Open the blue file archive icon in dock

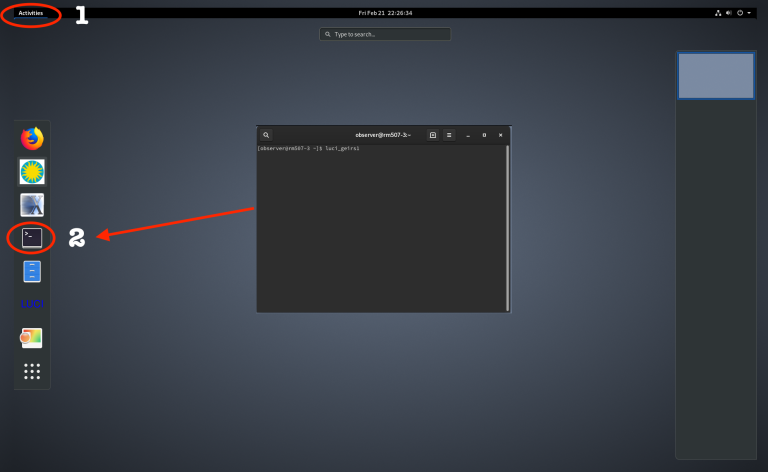pyautogui.click(x=32, y=271)
